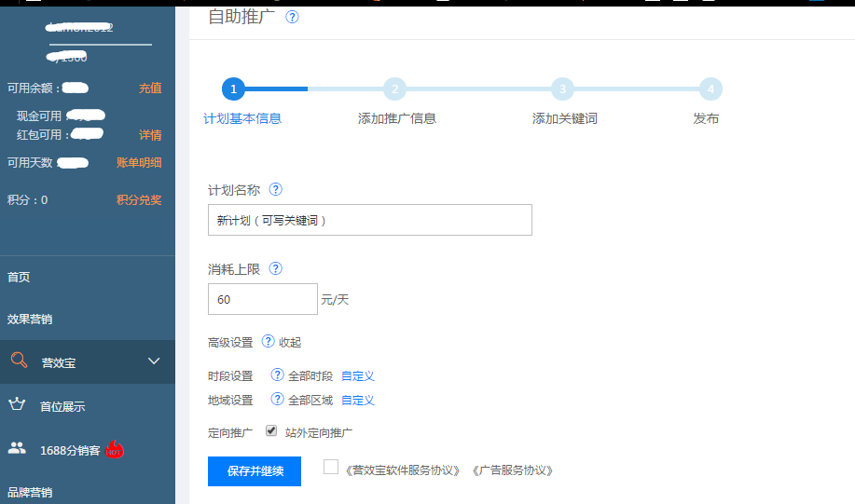This screenshot has height=504, width=855.
Task: Click help icon next to 自助推广 title
Action: 292,17
